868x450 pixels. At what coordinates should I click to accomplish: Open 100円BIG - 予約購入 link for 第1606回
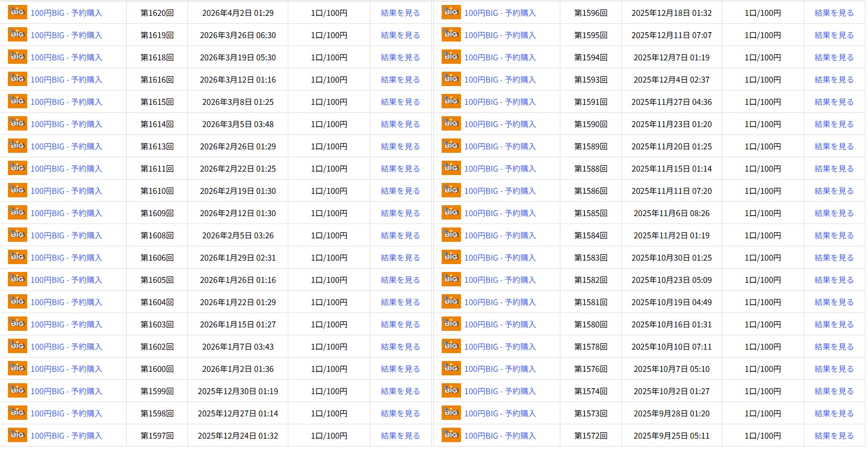point(66,258)
